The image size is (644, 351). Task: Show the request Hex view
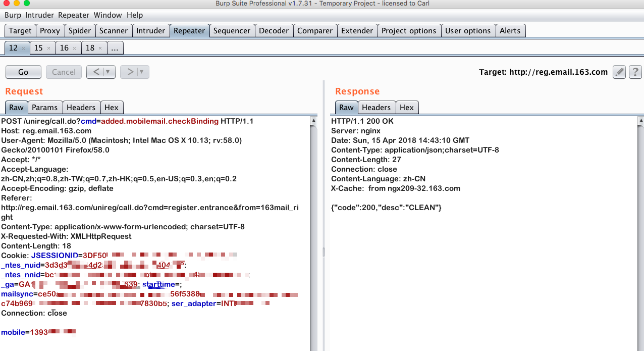click(112, 108)
